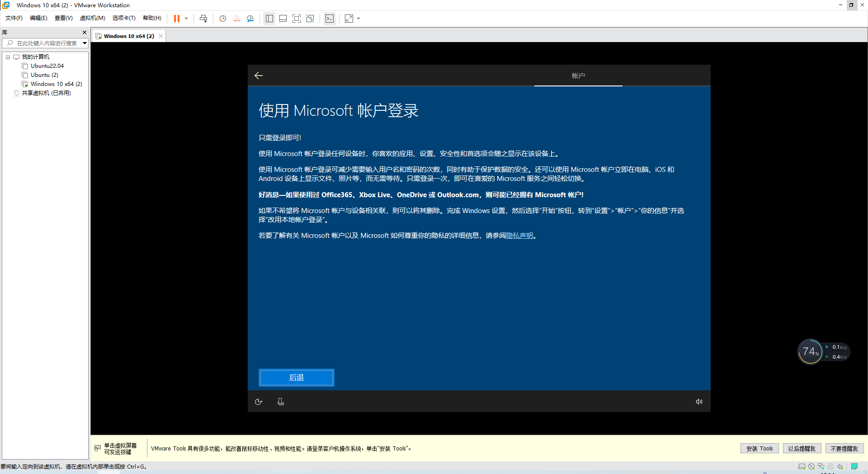Screen dimensions: 868x474
Task: Open the 虚拟机(M) menu
Action: pos(93,18)
